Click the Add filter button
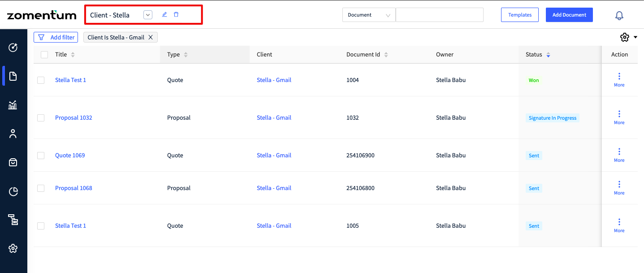644x273 pixels. (56, 37)
